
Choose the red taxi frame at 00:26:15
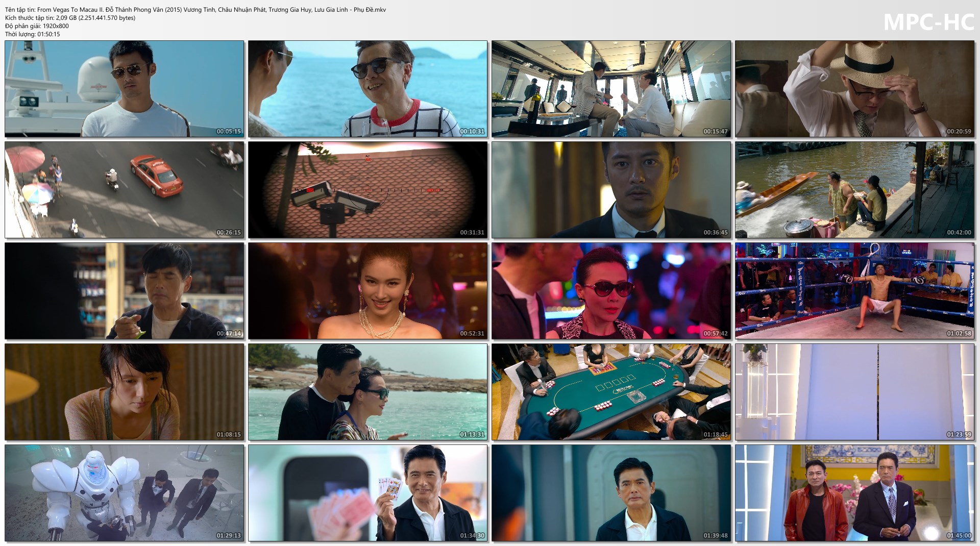pos(125,190)
